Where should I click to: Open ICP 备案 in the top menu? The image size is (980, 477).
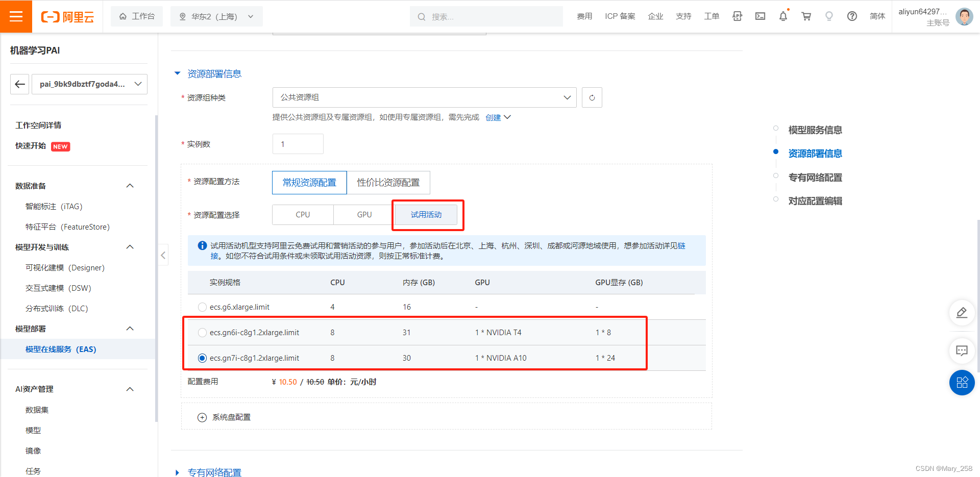click(620, 16)
